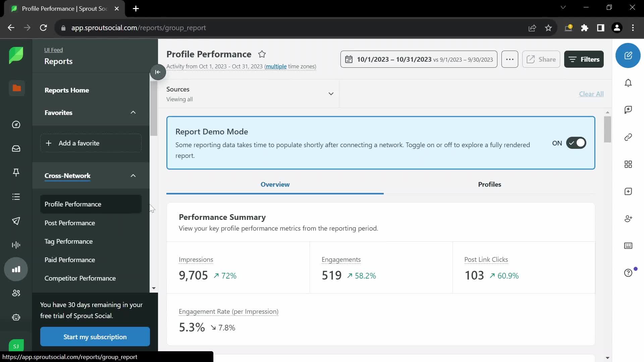644x362 pixels.
Task: Click Start my subscription button
Action: coord(95,337)
